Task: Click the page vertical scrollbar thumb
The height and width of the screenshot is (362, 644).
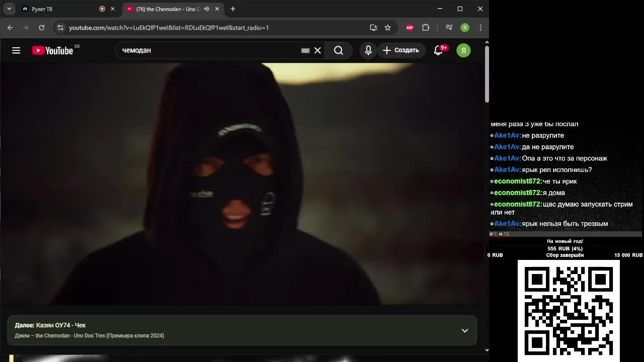Action: coord(487,74)
